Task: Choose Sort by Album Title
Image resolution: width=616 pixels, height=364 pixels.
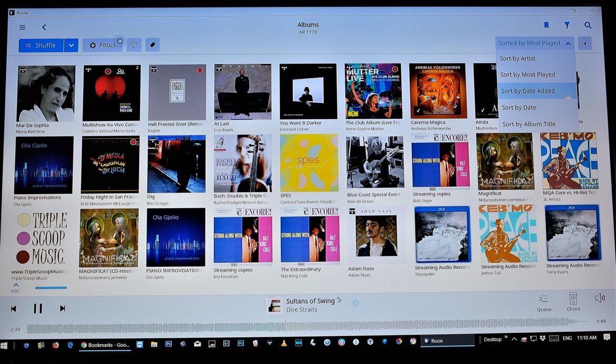Action: click(529, 124)
